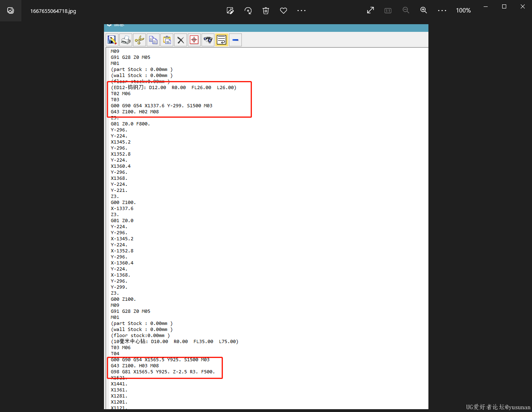Select the line 'X1441.'

point(119,384)
